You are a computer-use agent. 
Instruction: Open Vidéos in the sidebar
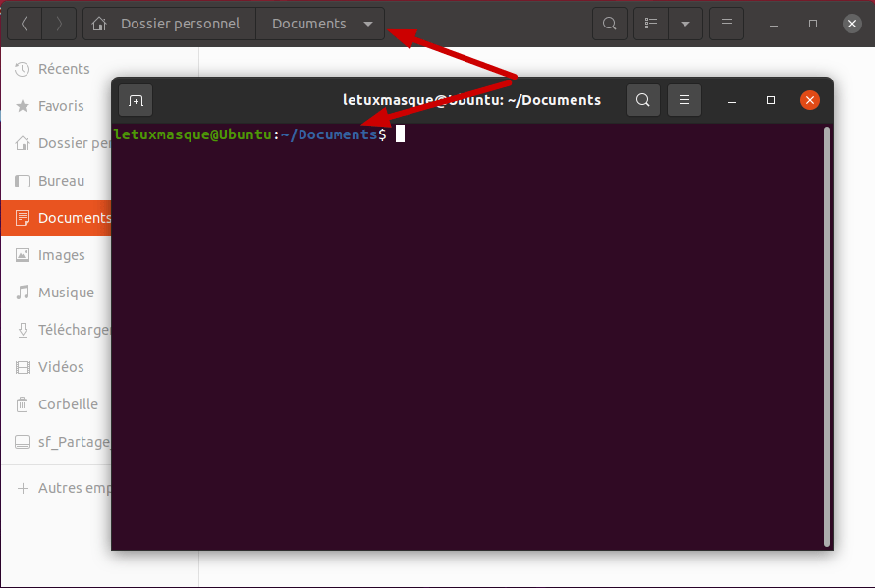click(x=56, y=367)
